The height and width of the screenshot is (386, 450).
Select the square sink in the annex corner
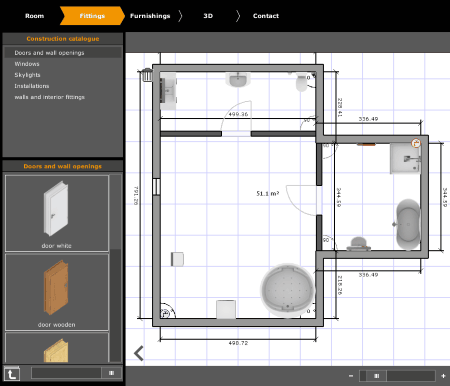(405, 159)
